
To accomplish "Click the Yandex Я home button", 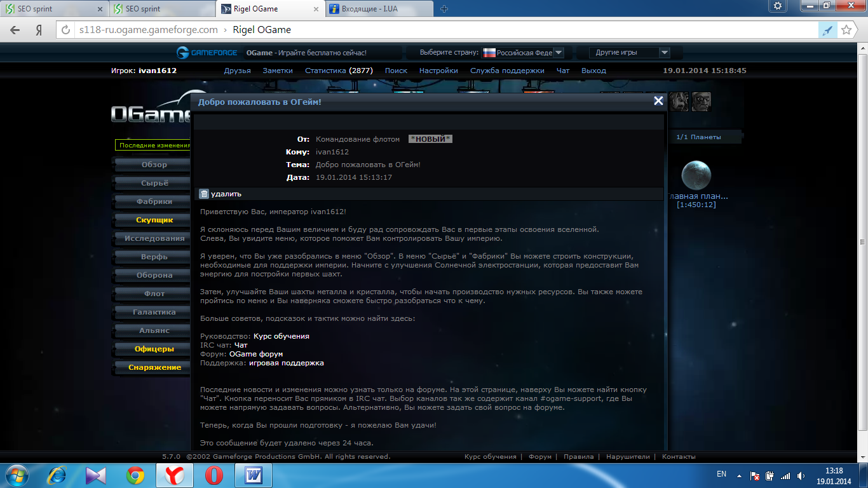I will (39, 30).
